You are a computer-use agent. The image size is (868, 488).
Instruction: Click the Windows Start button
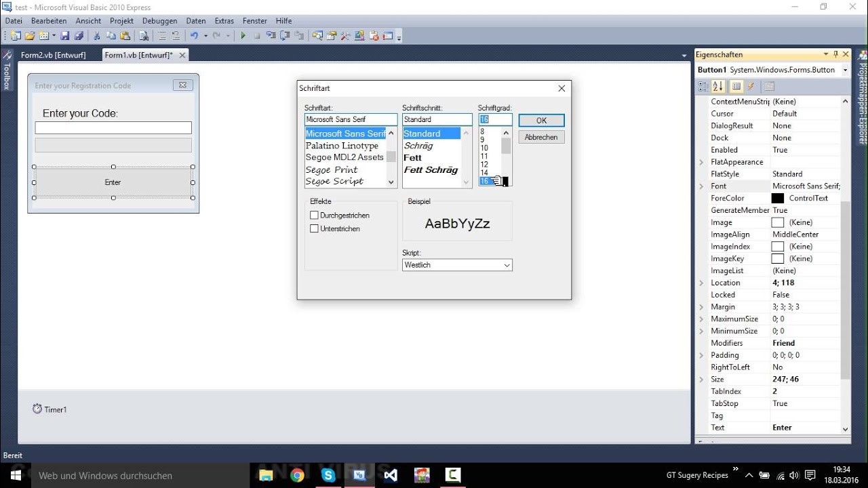click(x=16, y=475)
